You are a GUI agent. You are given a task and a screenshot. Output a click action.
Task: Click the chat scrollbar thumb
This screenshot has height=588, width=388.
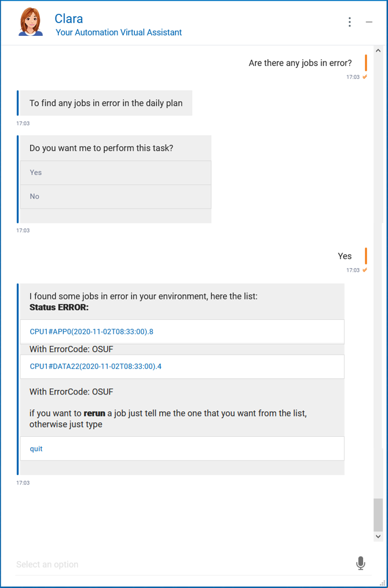click(378, 515)
